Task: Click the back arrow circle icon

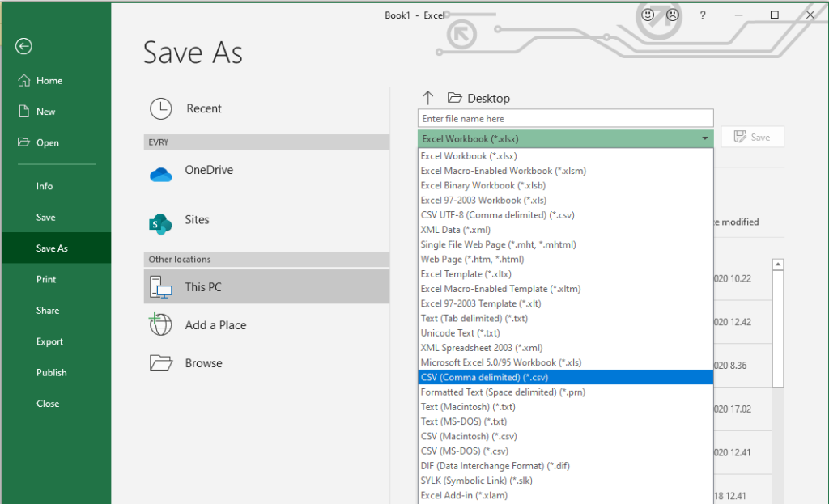Action: click(23, 46)
